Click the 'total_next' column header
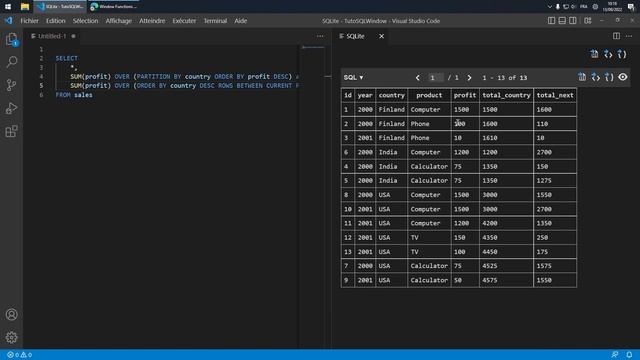Viewport: 640px width, 360px height. point(555,95)
